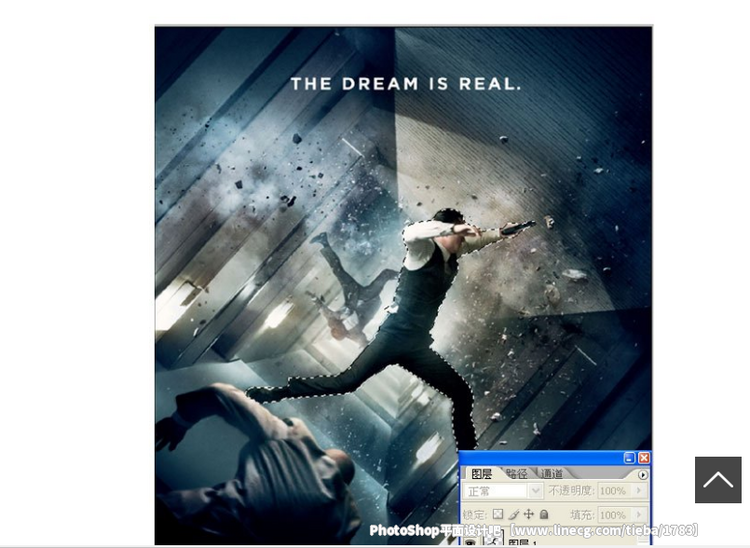Toggle lock position move icon
This screenshot has height=548, width=750.
[x=529, y=515]
